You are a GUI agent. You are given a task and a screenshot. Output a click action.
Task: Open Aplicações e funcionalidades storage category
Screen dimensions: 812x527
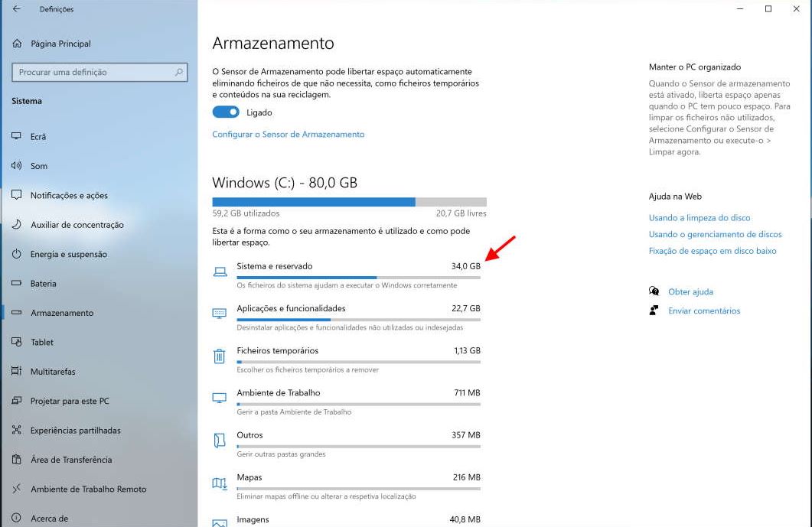(x=347, y=317)
